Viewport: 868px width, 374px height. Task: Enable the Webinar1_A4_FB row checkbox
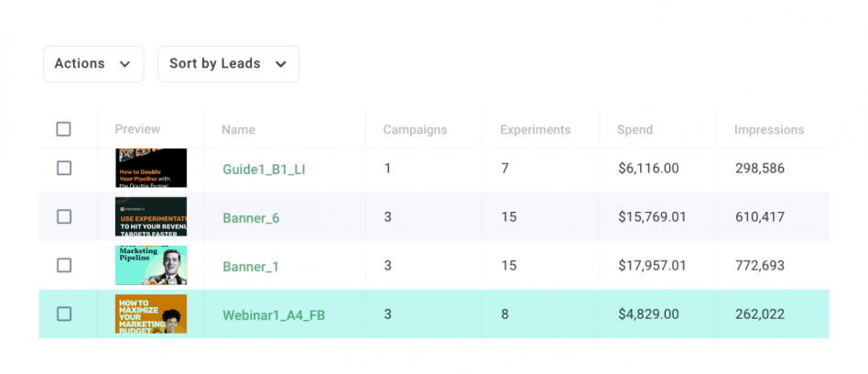pyautogui.click(x=63, y=314)
